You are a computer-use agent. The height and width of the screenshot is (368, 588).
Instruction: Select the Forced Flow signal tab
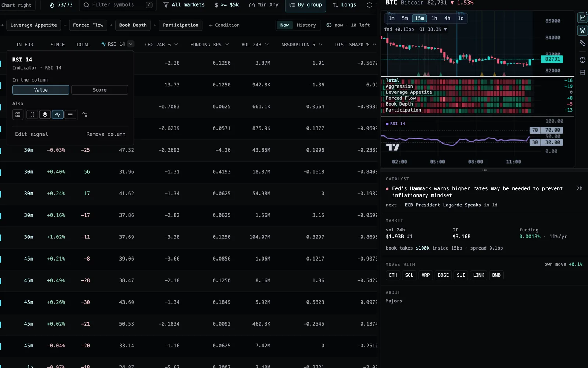pos(88,25)
